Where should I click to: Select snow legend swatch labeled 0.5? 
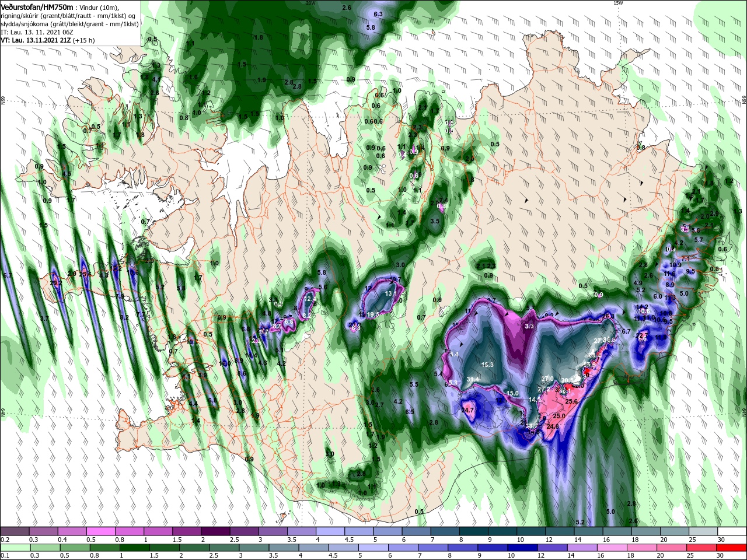point(100,531)
